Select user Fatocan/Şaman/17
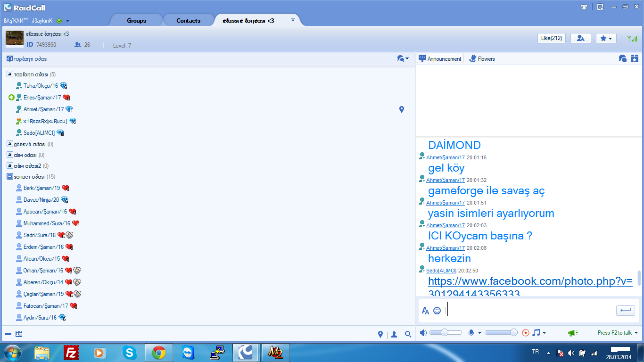The height and width of the screenshot is (362, 644). [46, 306]
